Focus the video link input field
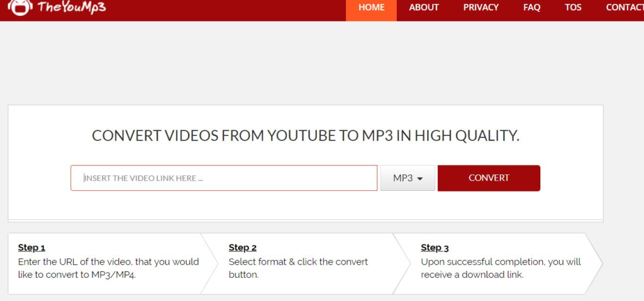Screen dimensions: 644x301 224,178
